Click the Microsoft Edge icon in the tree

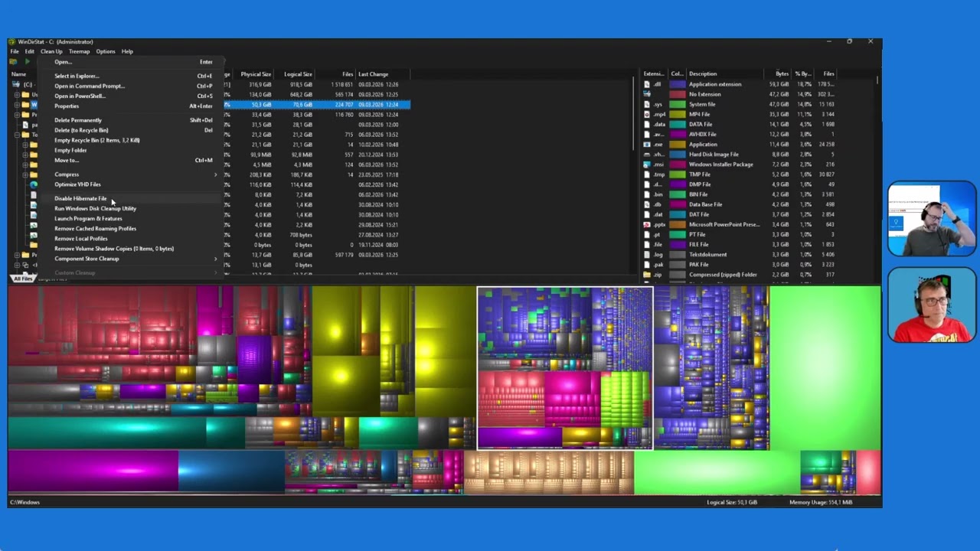[34, 184]
